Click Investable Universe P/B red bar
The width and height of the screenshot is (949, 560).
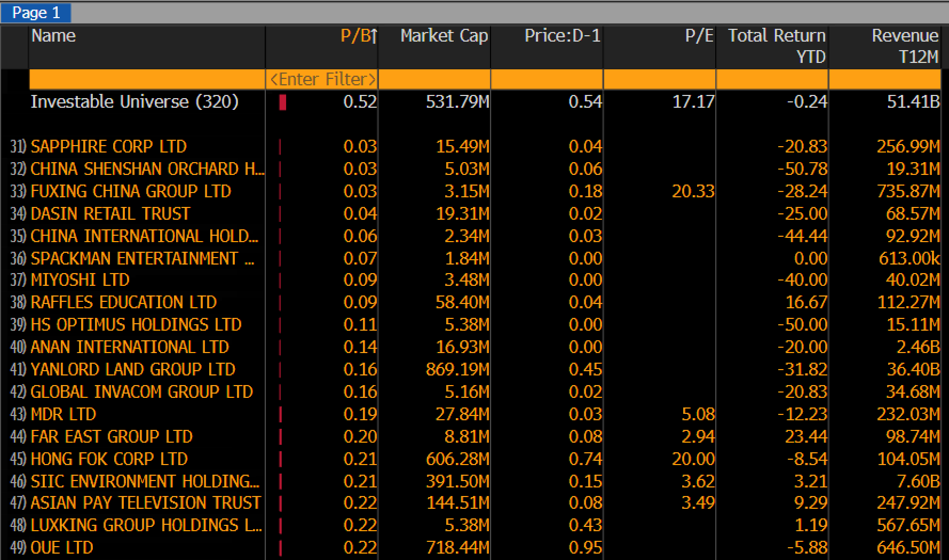282,102
